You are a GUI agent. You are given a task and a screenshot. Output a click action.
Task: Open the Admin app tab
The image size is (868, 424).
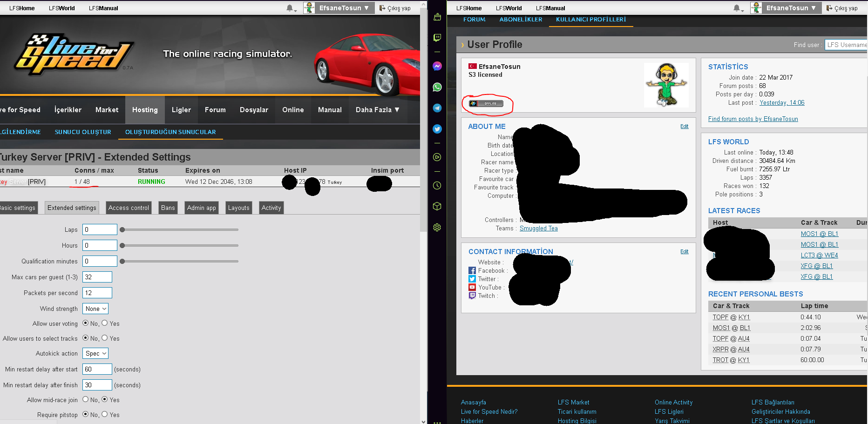point(202,208)
